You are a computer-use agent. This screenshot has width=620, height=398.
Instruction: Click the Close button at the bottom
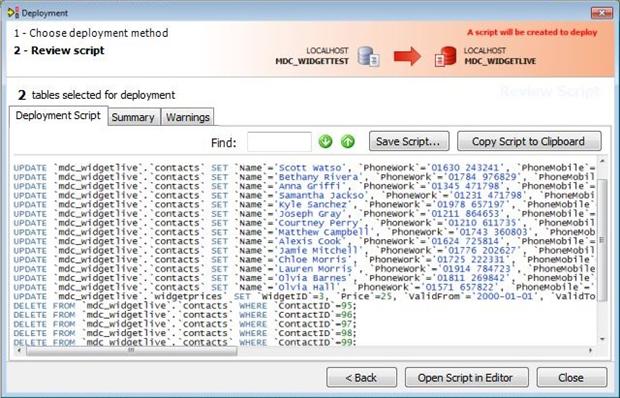coord(571,377)
